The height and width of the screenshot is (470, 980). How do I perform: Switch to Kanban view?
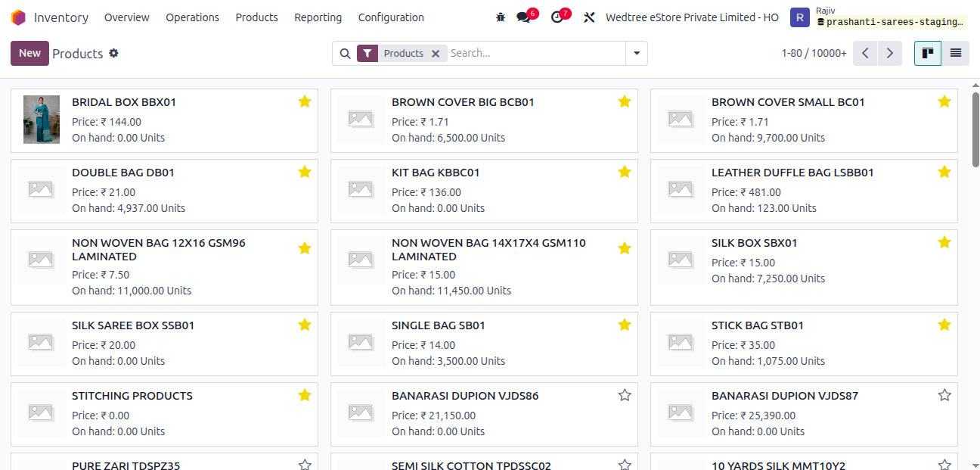(928, 53)
